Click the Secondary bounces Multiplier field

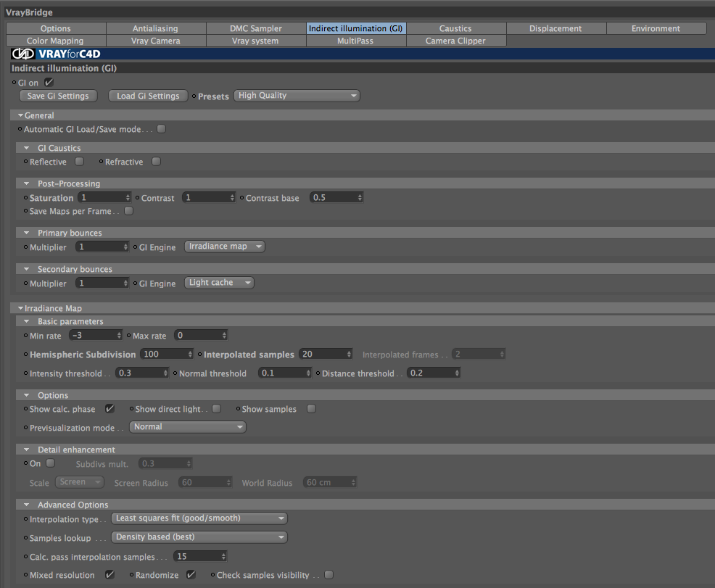(x=102, y=283)
